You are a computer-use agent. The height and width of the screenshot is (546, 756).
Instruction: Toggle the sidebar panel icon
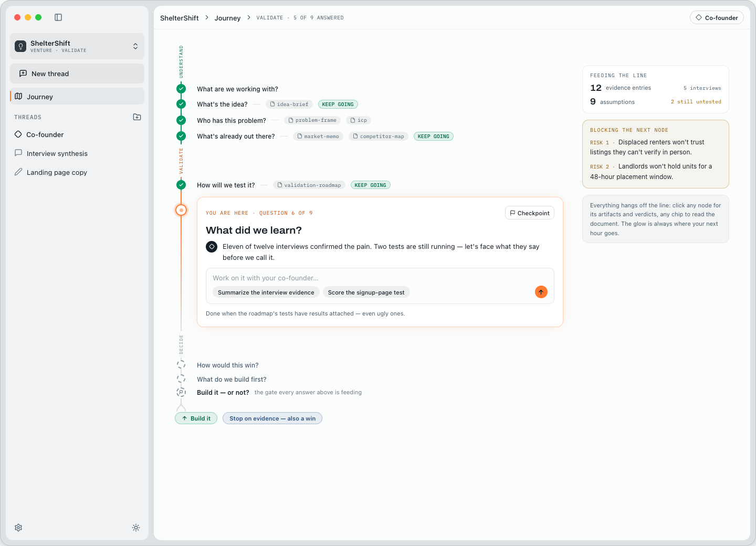[x=58, y=17]
